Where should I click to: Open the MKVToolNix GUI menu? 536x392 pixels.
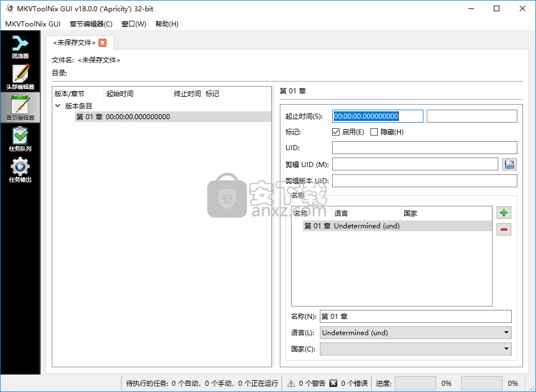pyautogui.click(x=33, y=24)
